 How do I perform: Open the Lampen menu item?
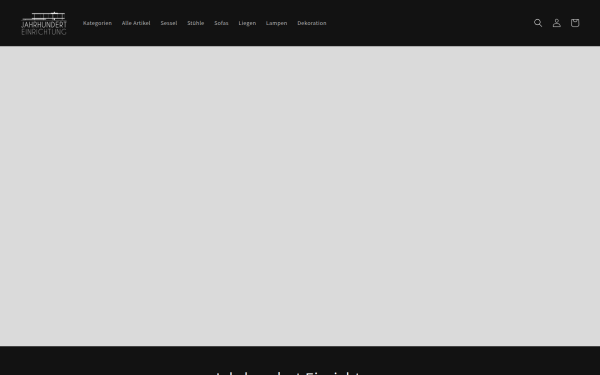coord(276,23)
